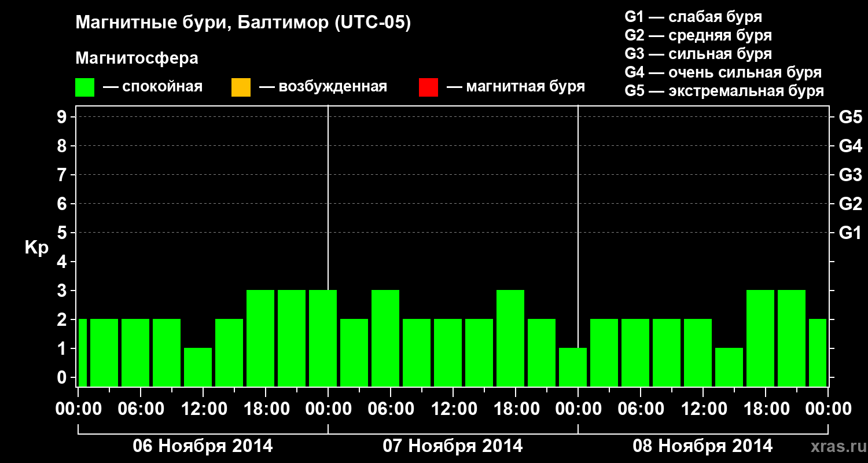Click the right-axis 'G2' level label
868x463 pixels.
point(851,204)
